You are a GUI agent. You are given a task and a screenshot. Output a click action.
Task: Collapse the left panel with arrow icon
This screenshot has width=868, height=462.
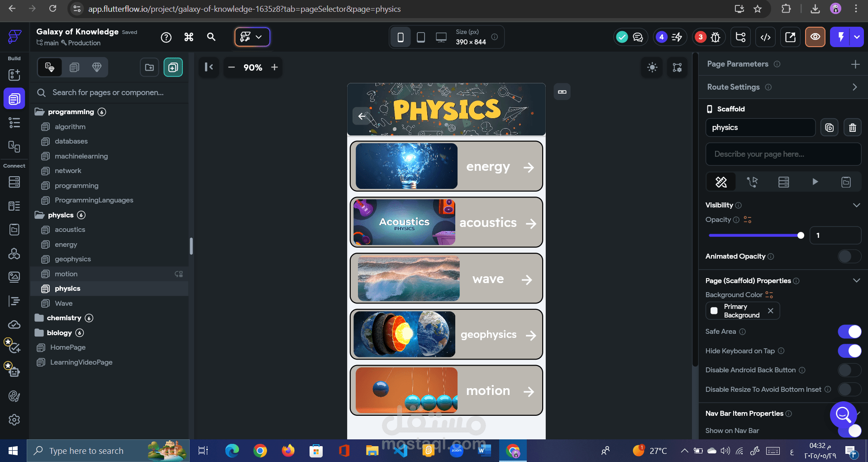[x=209, y=67]
